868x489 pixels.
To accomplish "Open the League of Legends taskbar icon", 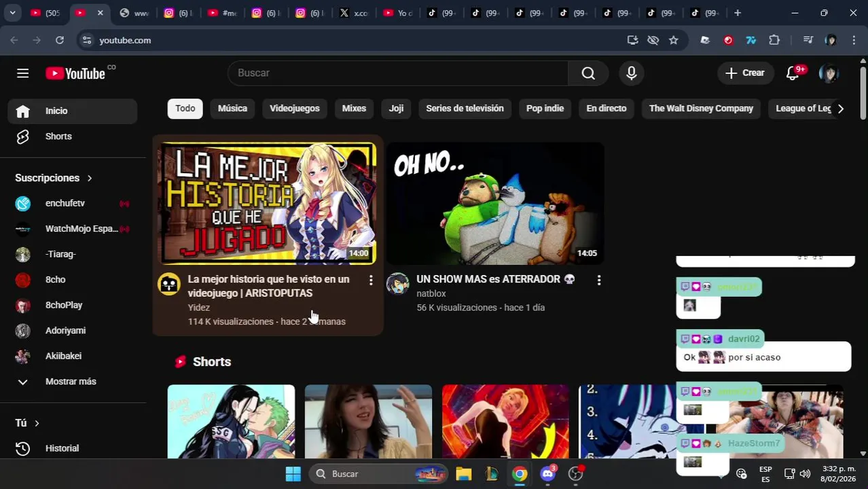I will (x=492, y=474).
